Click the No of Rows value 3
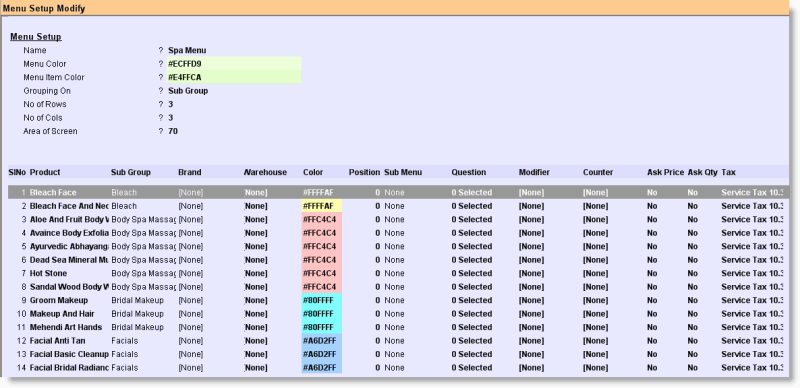This screenshot has height=388, width=800. (171, 104)
